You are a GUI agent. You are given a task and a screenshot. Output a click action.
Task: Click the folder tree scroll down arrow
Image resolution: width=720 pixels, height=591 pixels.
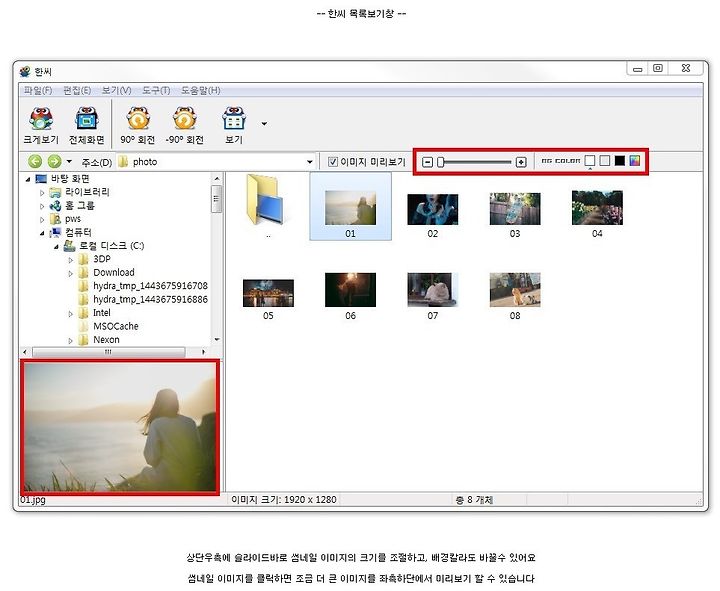click(x=217, y=340)
